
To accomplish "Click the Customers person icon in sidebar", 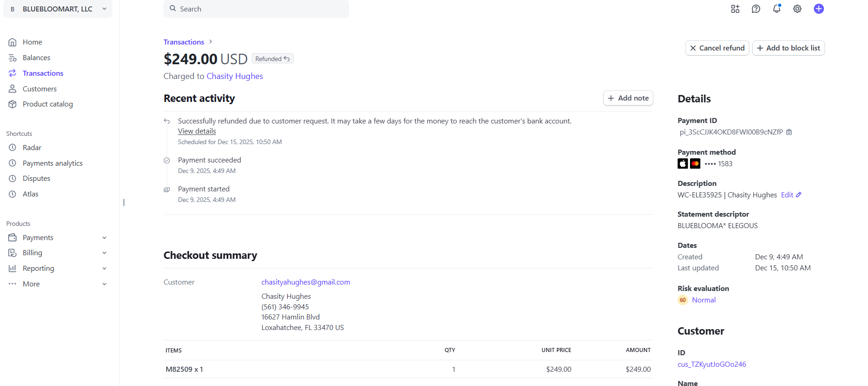I will (x=12, y=89).
